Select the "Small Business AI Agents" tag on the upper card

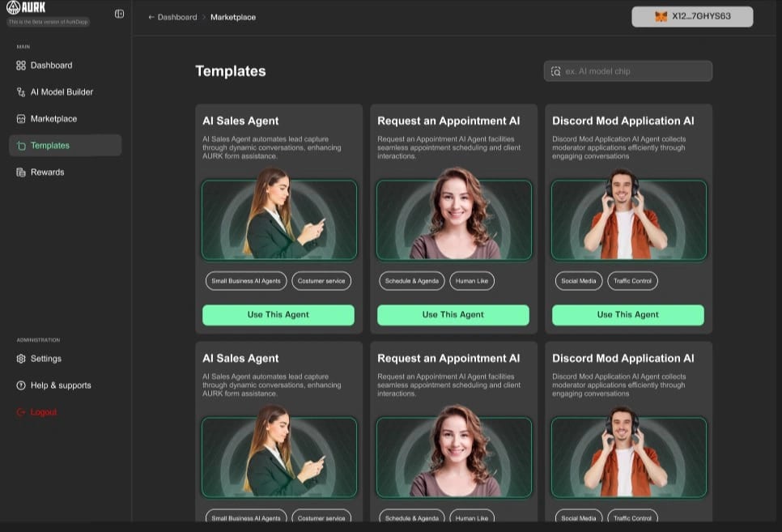click(x=246, y=281)
